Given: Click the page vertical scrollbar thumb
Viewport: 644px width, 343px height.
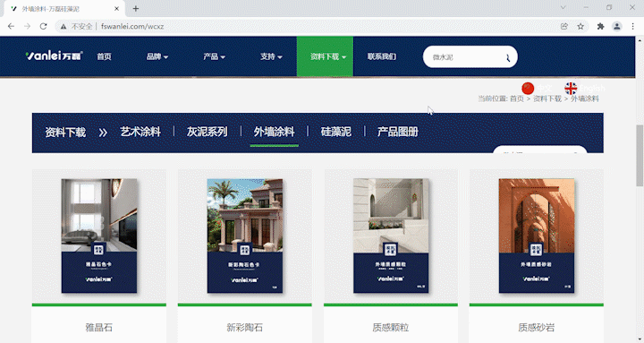Looking at the screenshot, I should tap(640, 156).
